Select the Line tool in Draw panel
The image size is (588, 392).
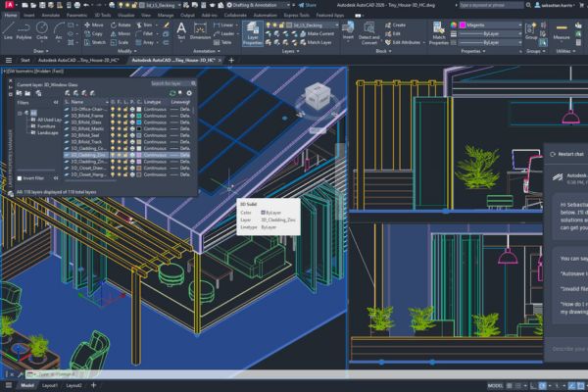tap(8, 30)
